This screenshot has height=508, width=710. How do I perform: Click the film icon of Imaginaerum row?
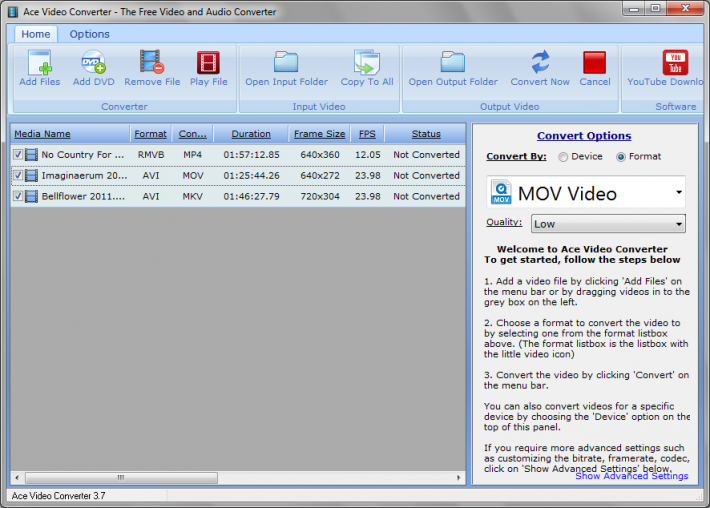pos(31,176)
